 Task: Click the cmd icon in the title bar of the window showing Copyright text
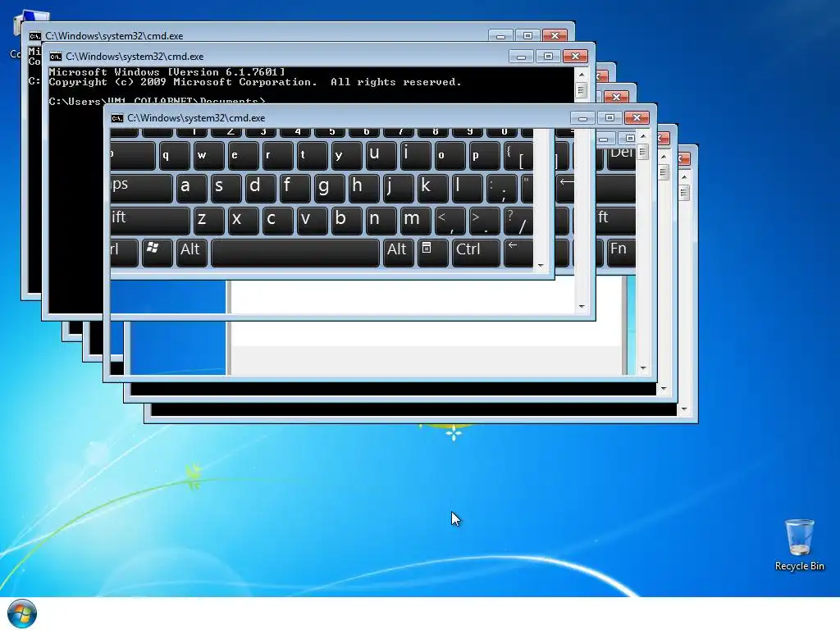[55, 57]
